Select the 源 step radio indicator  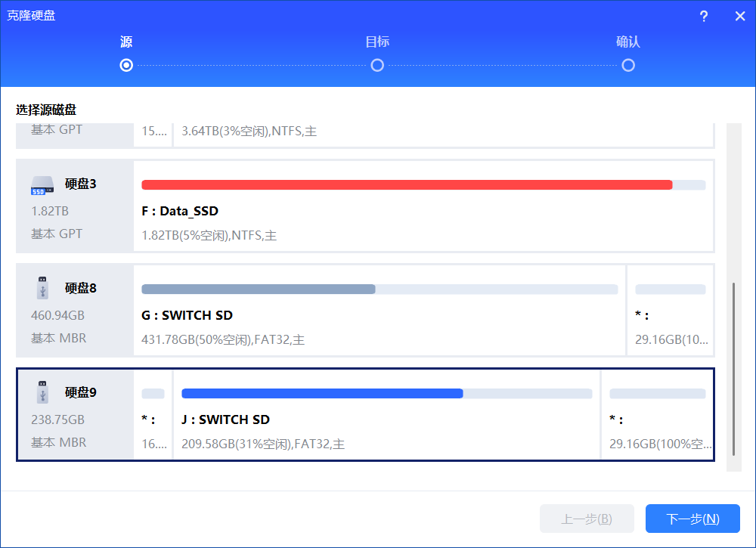pos(126,66)
